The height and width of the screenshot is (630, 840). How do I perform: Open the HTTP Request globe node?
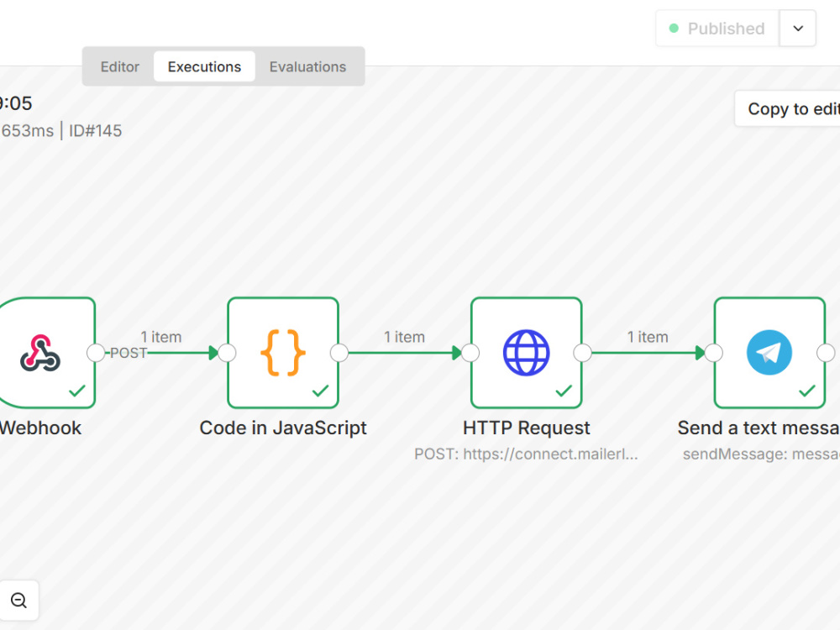click(x=526, y=353)
